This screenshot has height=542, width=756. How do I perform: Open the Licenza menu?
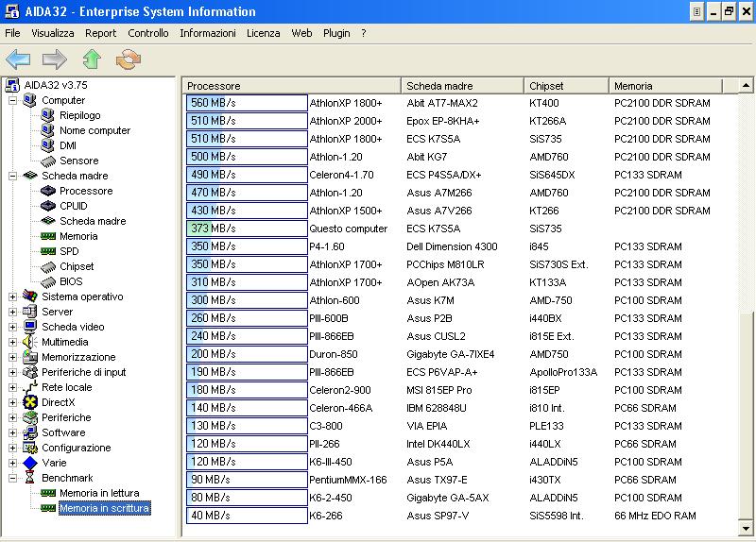click(x=264, y=33)
